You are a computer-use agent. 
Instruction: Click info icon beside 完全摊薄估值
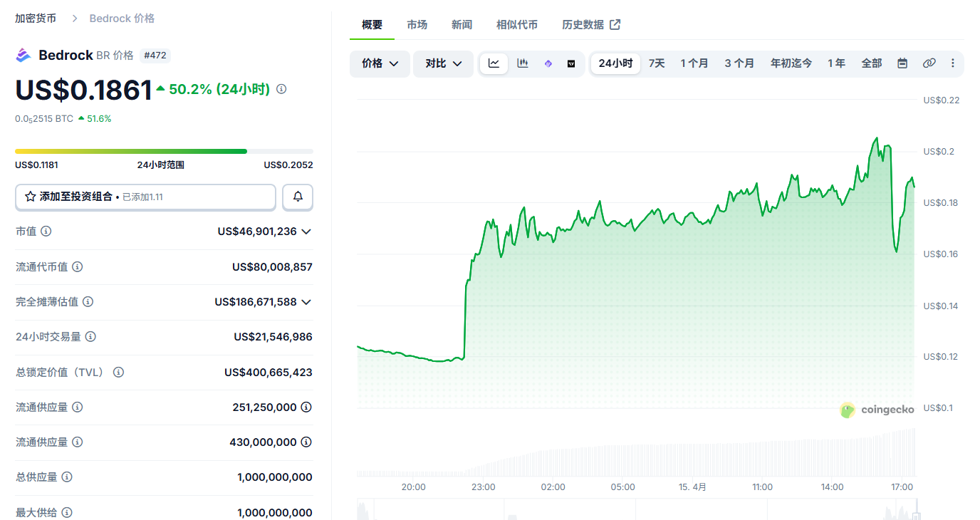[88, 302]
